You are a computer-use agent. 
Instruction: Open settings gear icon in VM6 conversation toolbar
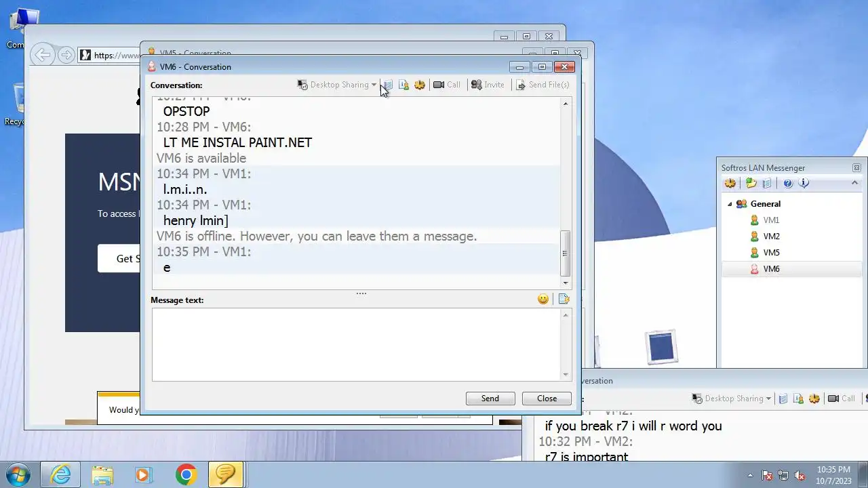420,85
